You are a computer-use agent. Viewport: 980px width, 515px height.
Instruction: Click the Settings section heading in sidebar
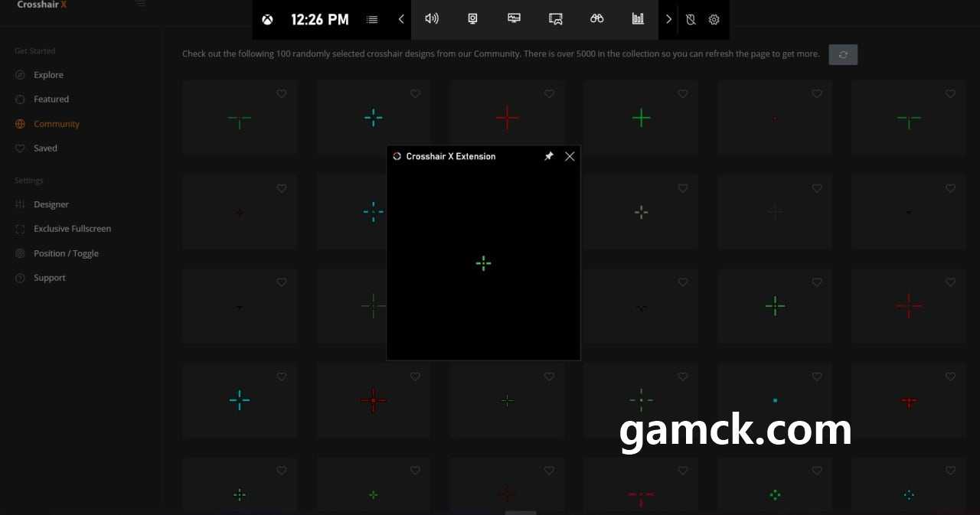coord(29,181)
